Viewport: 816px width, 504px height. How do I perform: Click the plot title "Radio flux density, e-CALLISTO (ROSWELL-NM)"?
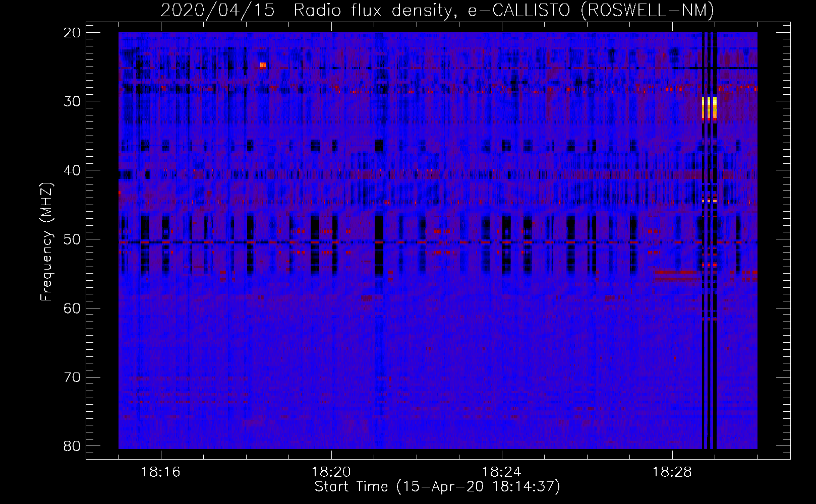click(503, 10)
